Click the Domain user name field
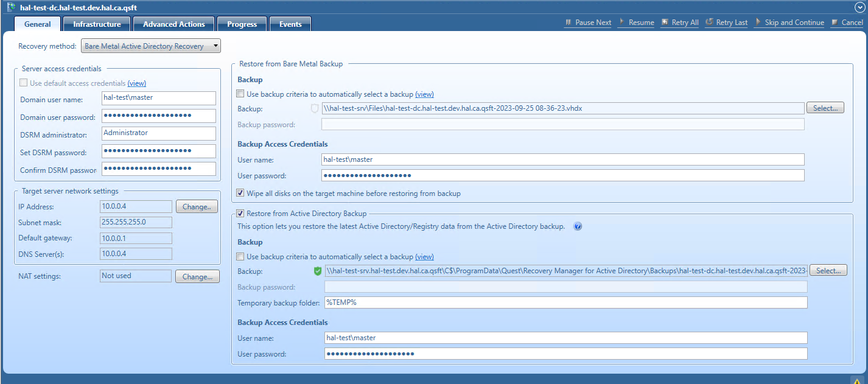 coord(159,98)
